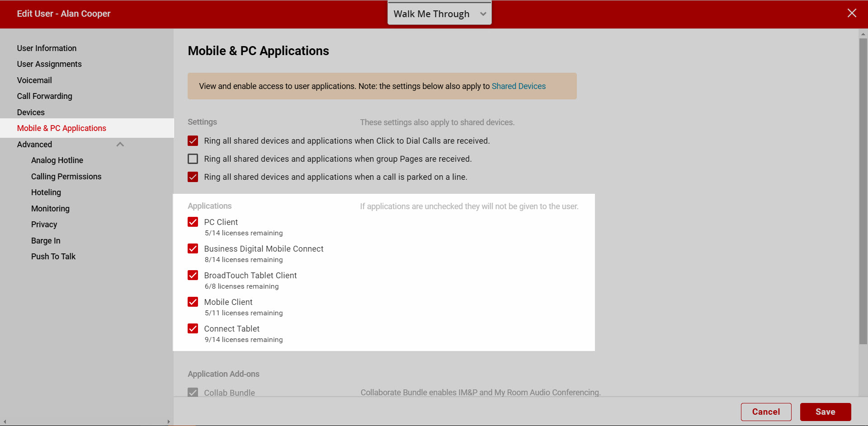This screenshot has height=426, width=868.
Task: Open the User Information section
Action: pos(47,48)
